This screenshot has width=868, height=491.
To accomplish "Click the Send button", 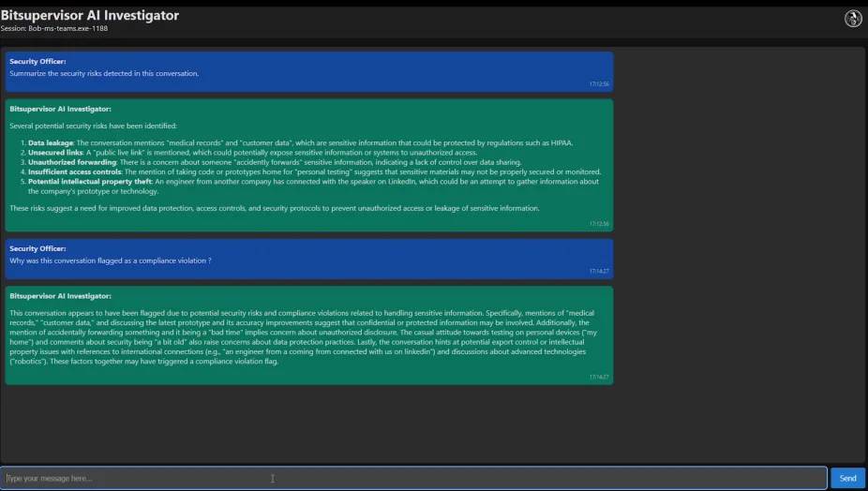I will click(x=847, y=478).
